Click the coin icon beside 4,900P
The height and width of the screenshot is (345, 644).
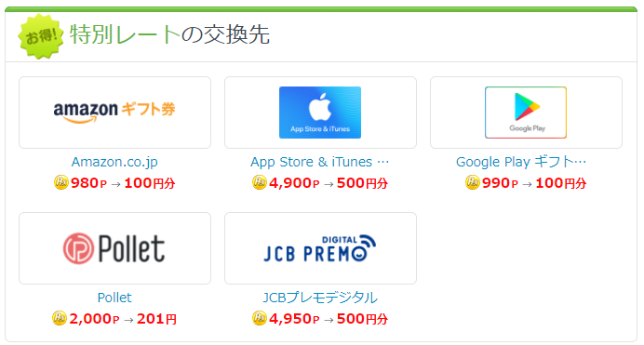click(260, 182)
